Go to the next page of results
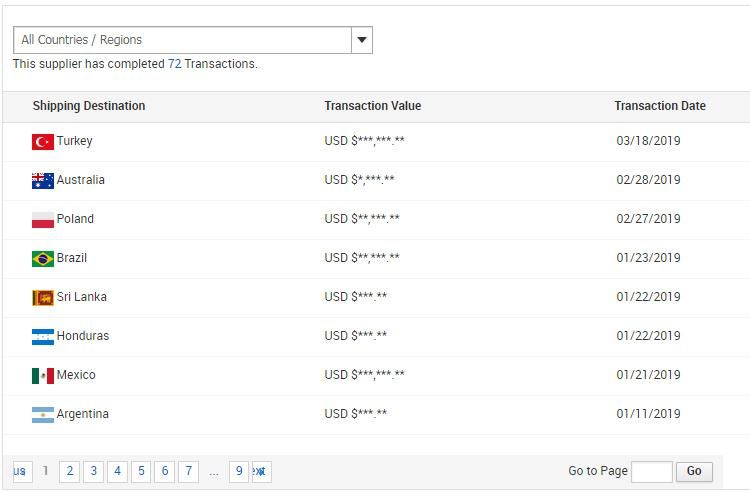This screenshot has height=492, width=750. click(x=262, y=471)
